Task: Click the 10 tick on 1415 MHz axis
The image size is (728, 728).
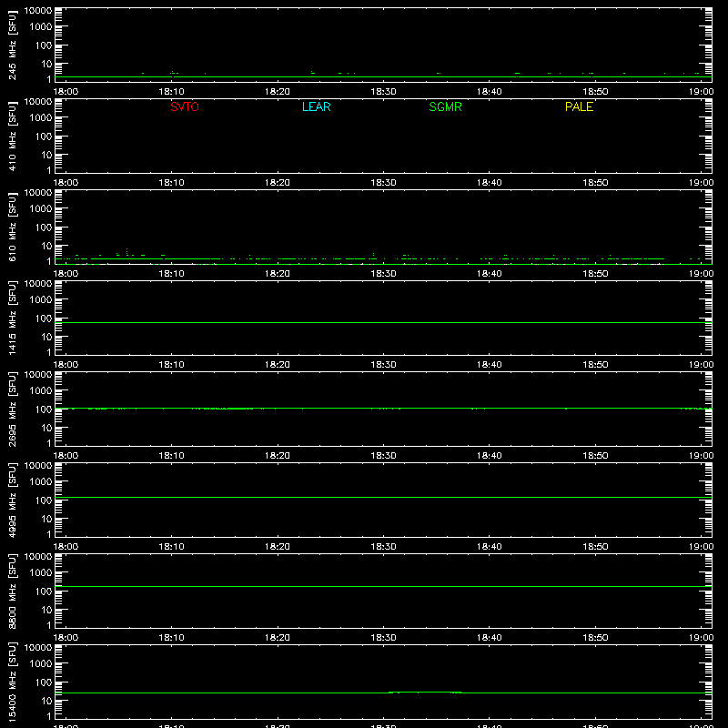Action: point(47,337)
